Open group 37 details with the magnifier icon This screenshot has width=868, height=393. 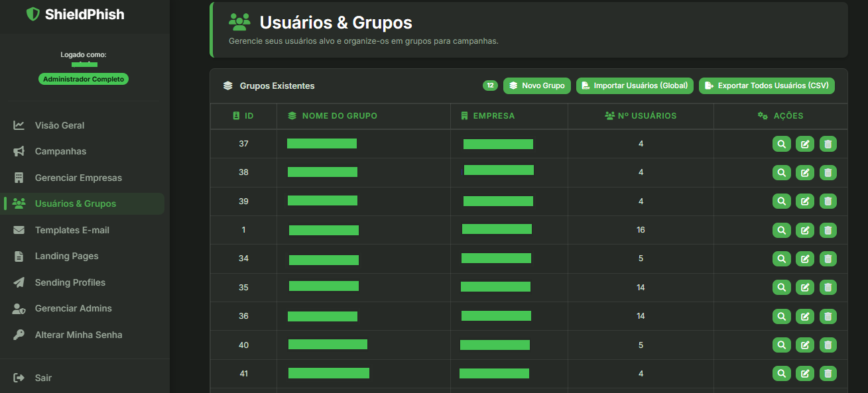click(x=782, y=144)
